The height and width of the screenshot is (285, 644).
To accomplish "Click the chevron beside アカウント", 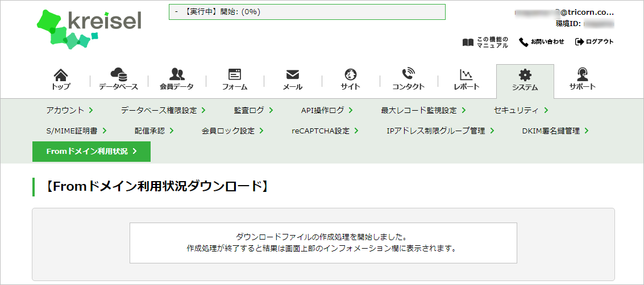I will tap(91, 110).
